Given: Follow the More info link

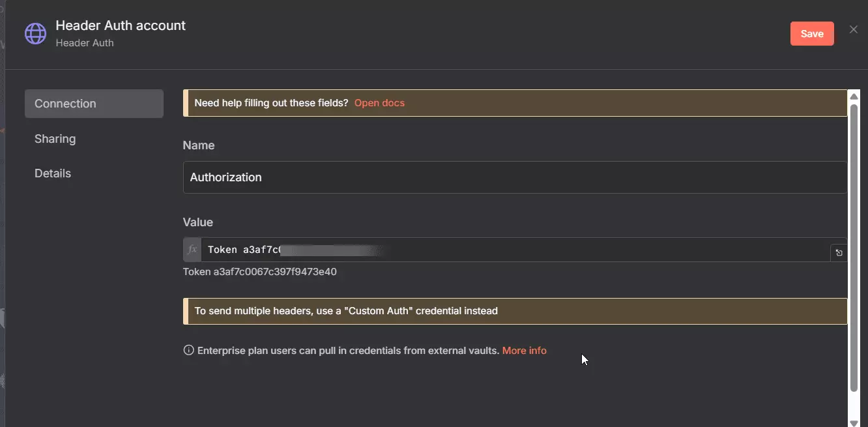Looking at the screenshot, I should pos(524,351).
